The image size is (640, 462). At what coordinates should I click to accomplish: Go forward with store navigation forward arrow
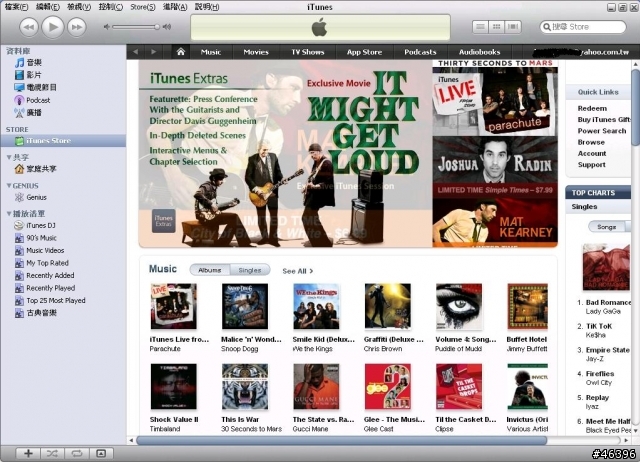[x=153, y=52]
